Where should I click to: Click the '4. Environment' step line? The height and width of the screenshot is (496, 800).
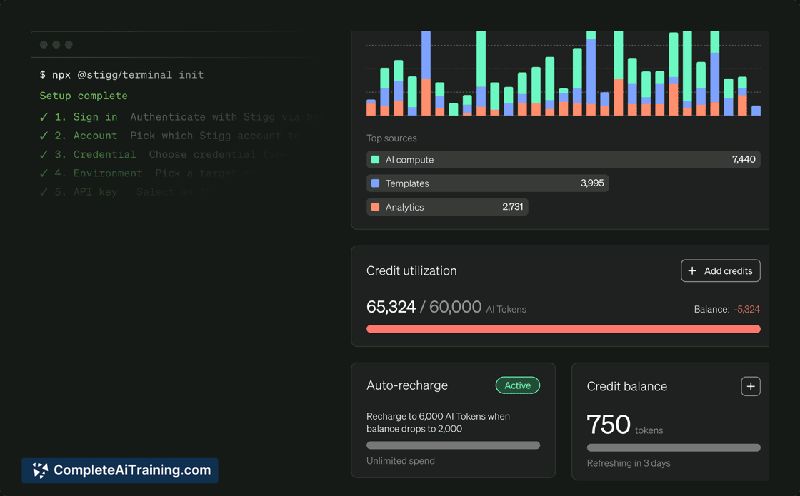(147, 173)
